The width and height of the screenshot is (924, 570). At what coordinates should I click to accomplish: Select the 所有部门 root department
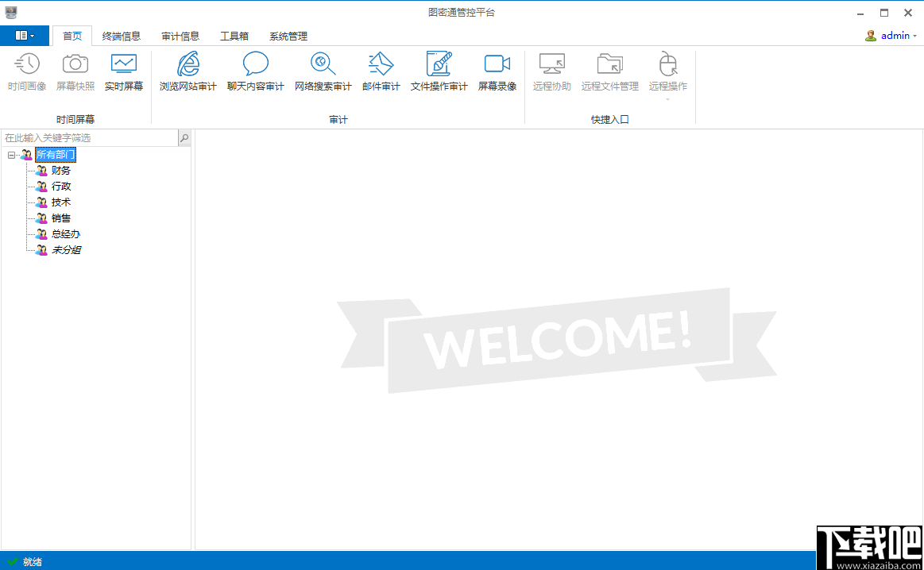pyautogui.click(x=56, y=155)
